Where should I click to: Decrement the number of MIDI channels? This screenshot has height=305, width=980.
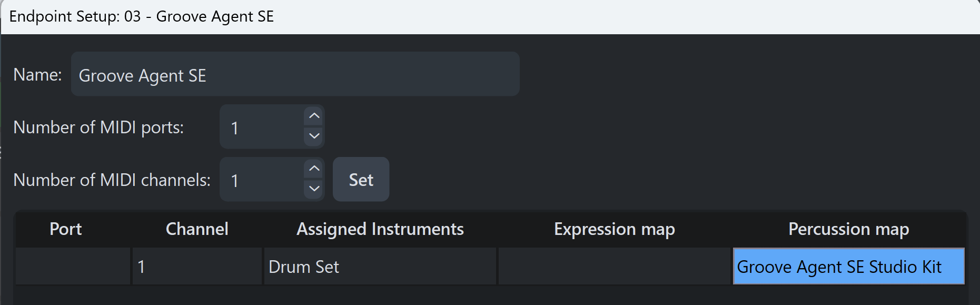coord(314,189)
